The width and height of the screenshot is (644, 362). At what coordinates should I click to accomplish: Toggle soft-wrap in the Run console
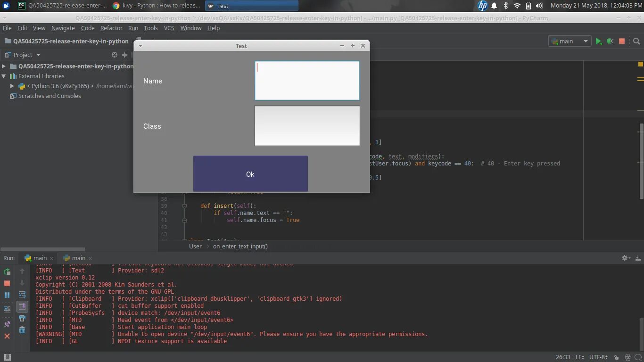pos(22,295)
